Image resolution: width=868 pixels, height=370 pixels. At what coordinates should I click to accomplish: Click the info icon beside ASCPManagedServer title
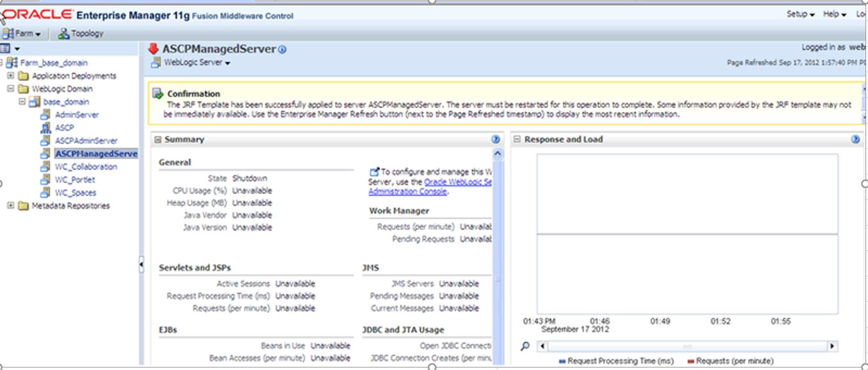(x=282, y=49)
